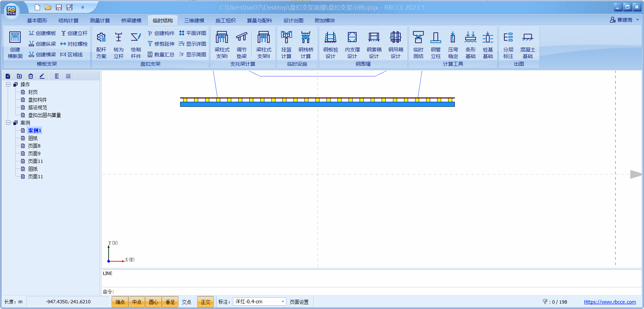Toggle the 端点 snap mode
Screen dimensions: 644x309
120,302
